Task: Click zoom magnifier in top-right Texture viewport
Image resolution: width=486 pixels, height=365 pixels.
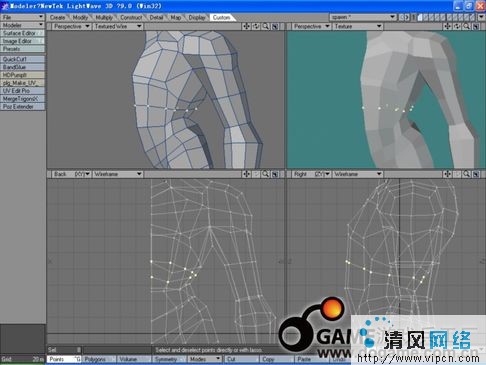Action: click(x=467, y=26)
